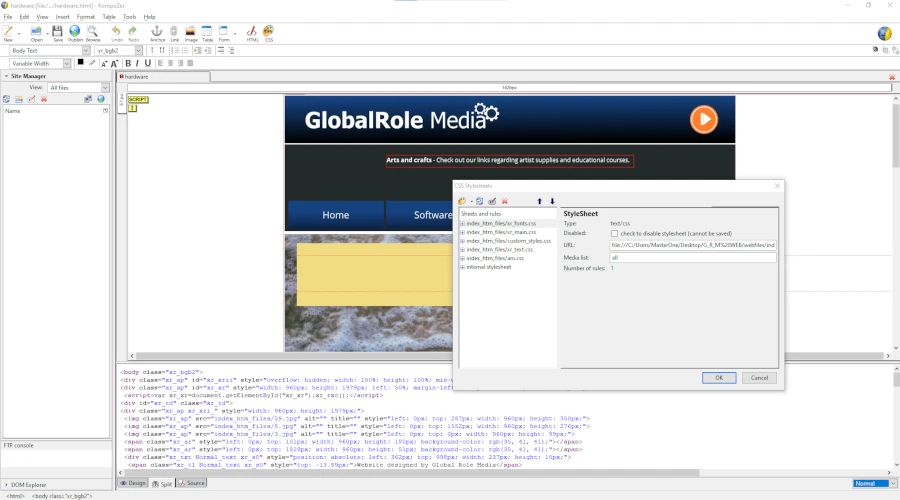Open the Edit menu
Image resolution: width=900 pixels, height=500 pixels.
pyautogui.click(x=24, y=17)
